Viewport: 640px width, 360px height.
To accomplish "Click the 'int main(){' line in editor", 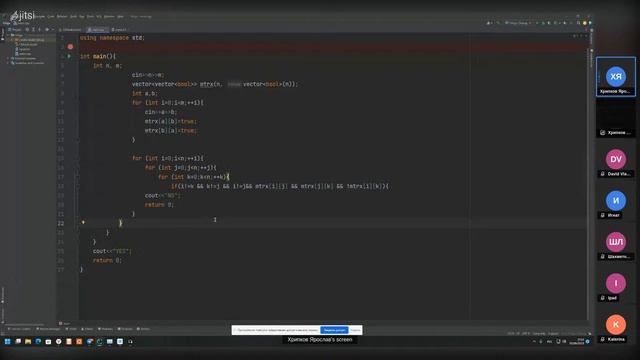I will [98, 56].
